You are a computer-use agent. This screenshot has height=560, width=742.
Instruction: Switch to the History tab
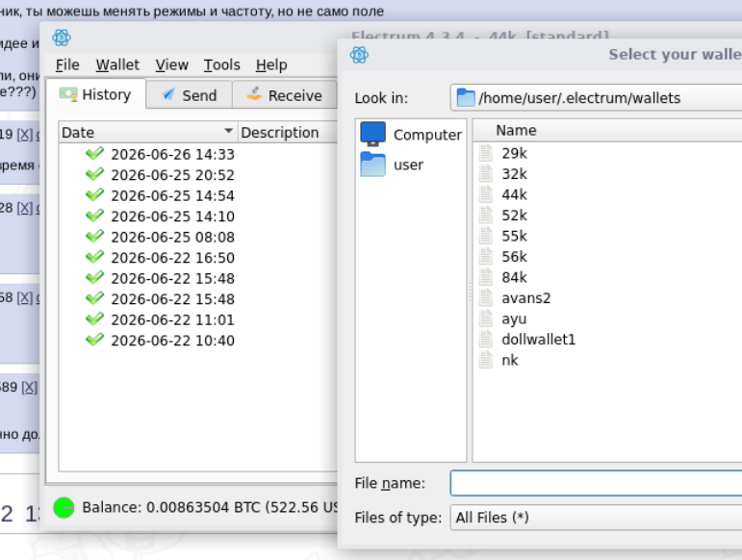(96, 94)
